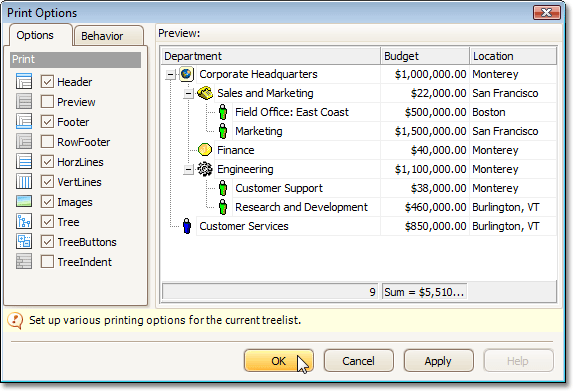Click the Engineering gear icon

pos(205,169)
